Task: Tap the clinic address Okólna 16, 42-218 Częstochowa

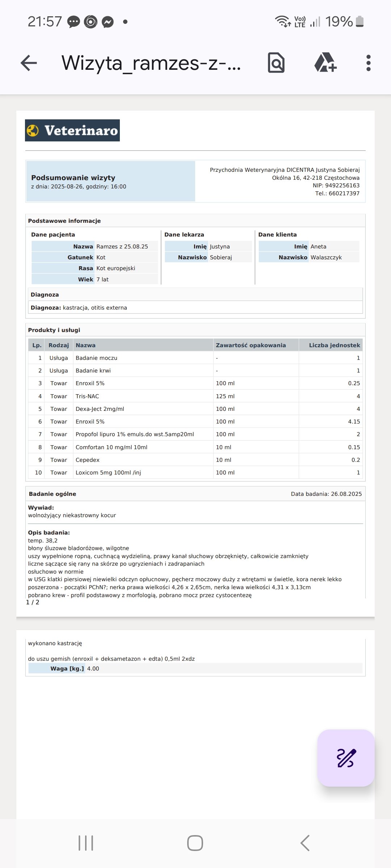Action: click(x=316, y=178)
